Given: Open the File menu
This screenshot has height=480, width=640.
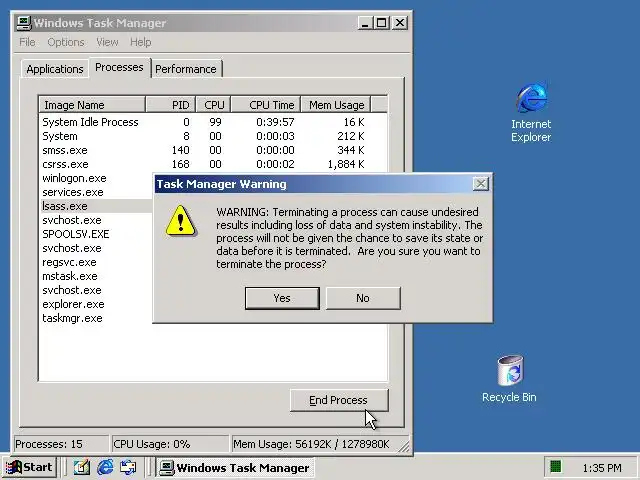Looking at the screenshot, I should point(27,42).
